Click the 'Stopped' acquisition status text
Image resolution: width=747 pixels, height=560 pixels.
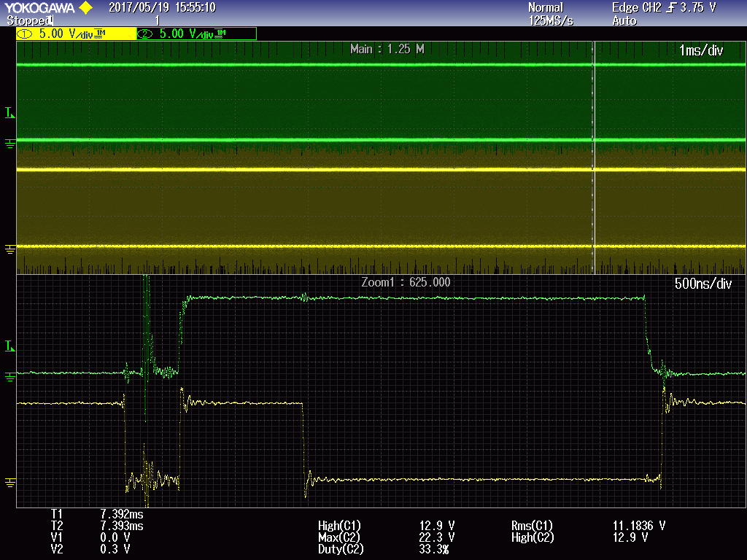click(28, 21)
